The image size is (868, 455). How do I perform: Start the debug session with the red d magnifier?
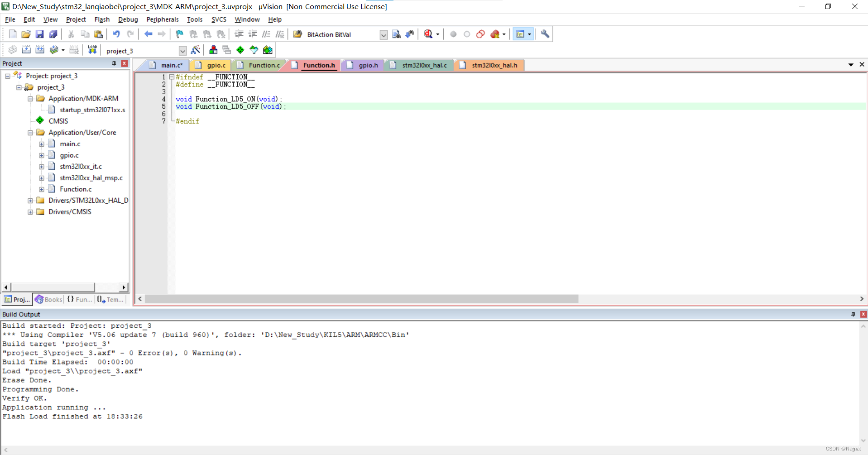[428, 34]
